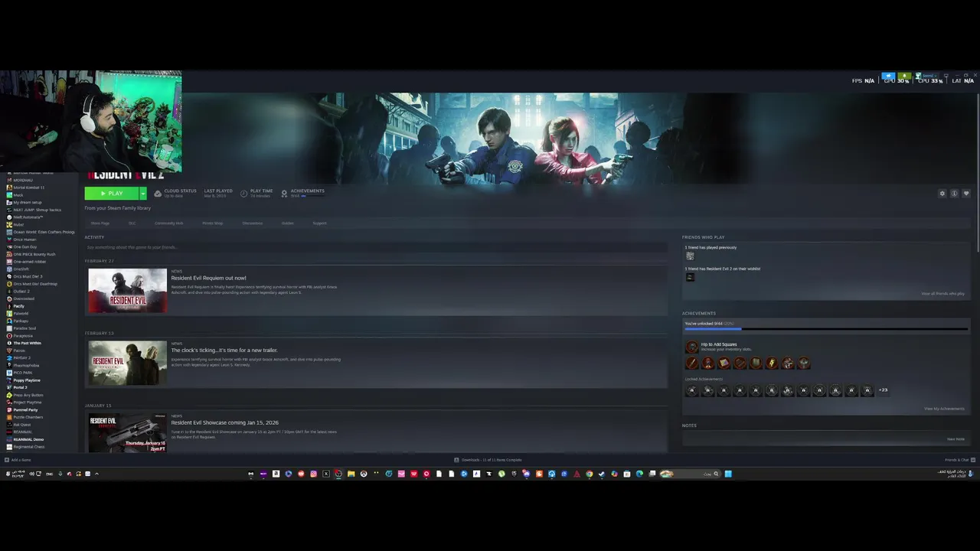Select Mortal Kombat 11 in library list
This screenshot has width=980, height=551.
[x=28, y=187]
